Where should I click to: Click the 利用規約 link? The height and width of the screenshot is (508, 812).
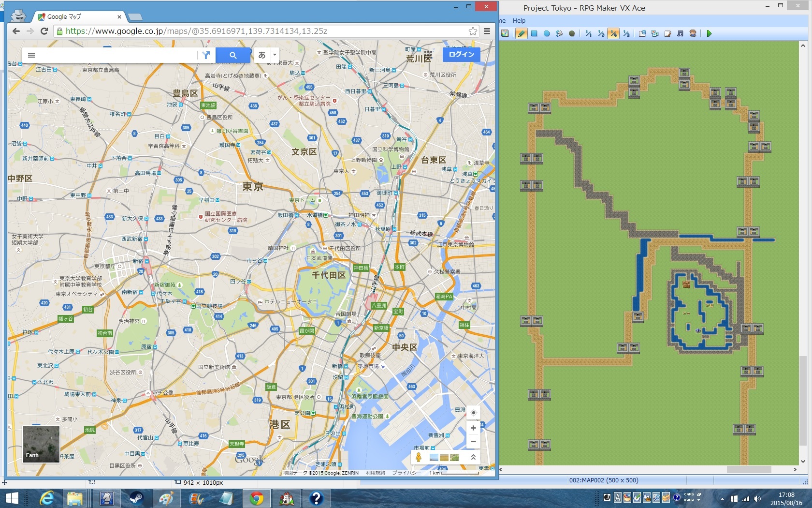376,473
